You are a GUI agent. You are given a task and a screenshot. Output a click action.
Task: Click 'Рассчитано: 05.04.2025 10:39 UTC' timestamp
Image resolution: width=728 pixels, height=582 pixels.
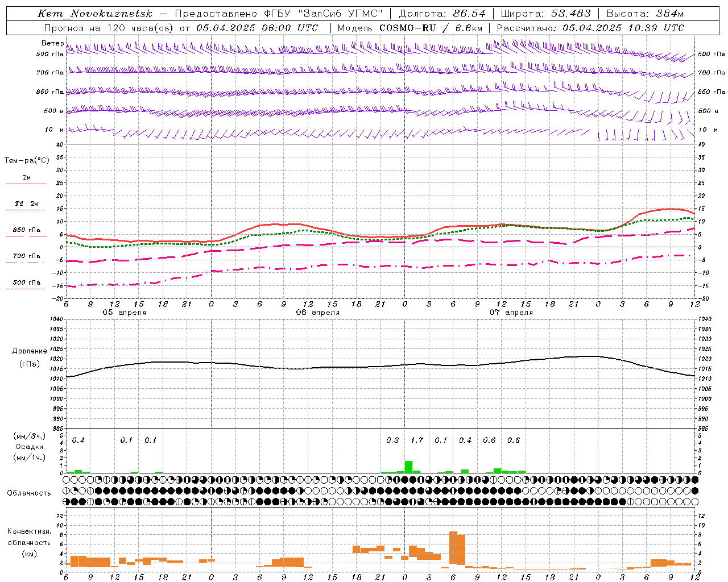coord(590,28)
